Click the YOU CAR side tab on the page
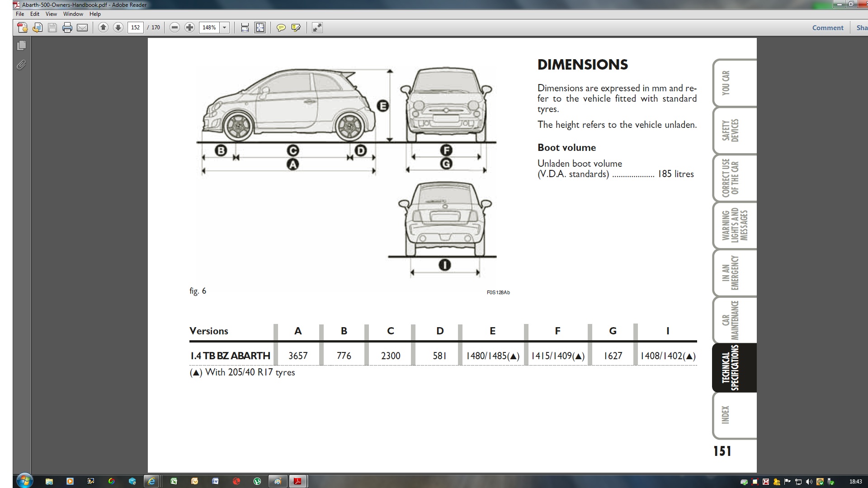868x488 pixels. click(x=734, y=83)
